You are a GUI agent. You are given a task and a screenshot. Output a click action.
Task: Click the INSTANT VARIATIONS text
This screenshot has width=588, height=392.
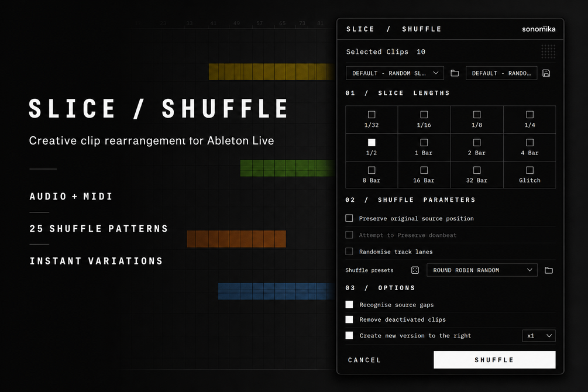click(x=97, y=261)
